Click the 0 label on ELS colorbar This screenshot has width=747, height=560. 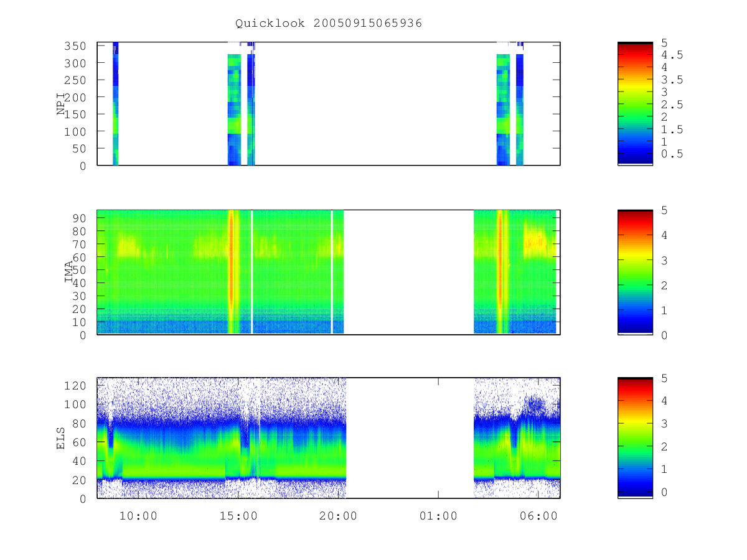coord(664,492)
